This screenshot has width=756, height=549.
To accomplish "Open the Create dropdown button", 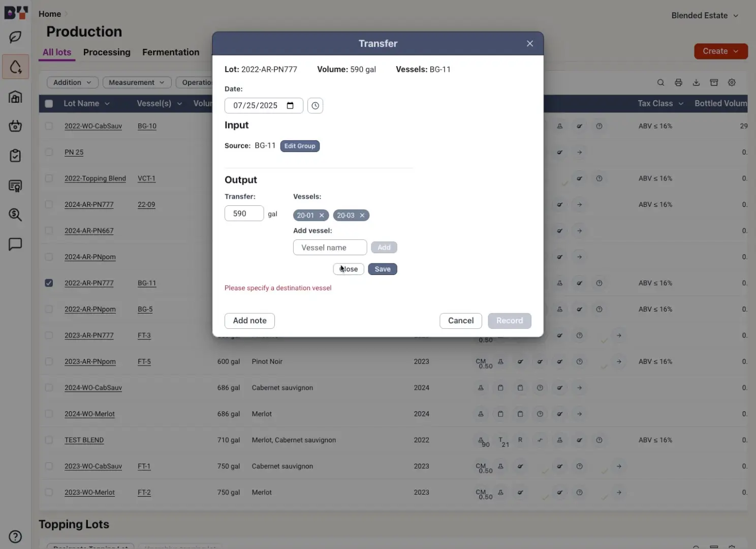I will click(x=720, y=51).
